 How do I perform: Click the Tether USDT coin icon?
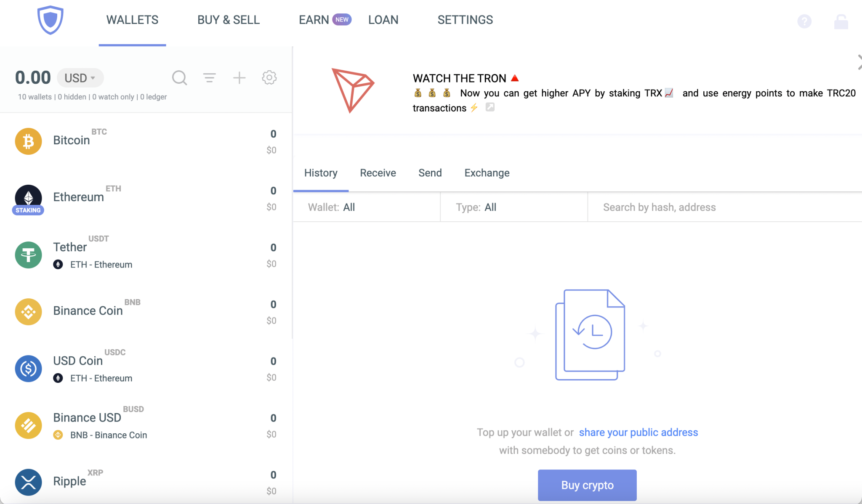tap(28, 255)
